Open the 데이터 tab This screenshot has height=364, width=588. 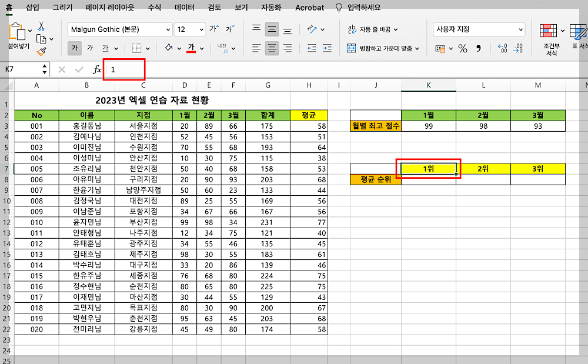tap(185, 7)
